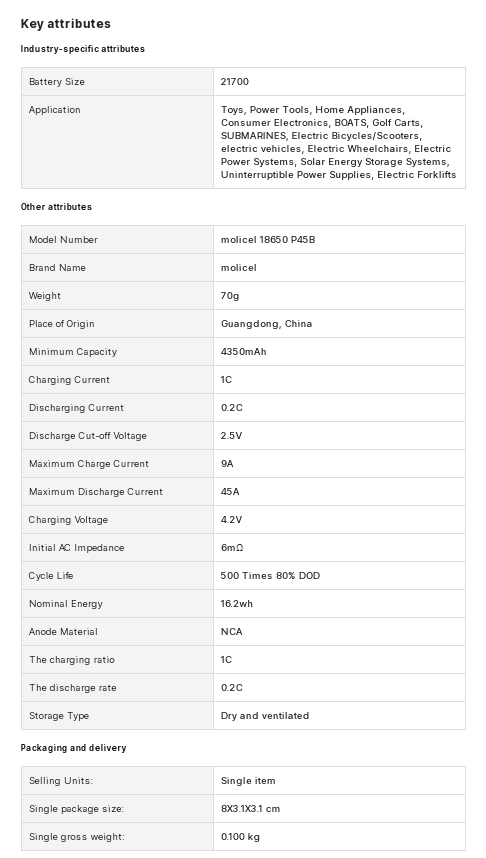
Task: Click the Packaging and delivery heading
Action: 73,748
